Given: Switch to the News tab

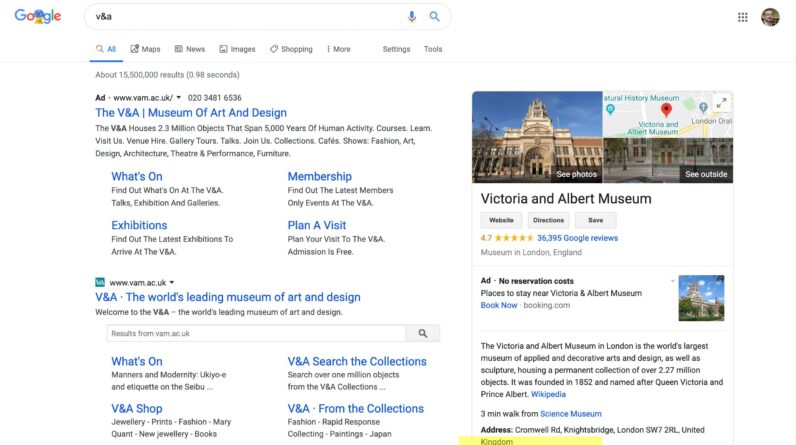Looking at the screenshot, I should point(190,49).
